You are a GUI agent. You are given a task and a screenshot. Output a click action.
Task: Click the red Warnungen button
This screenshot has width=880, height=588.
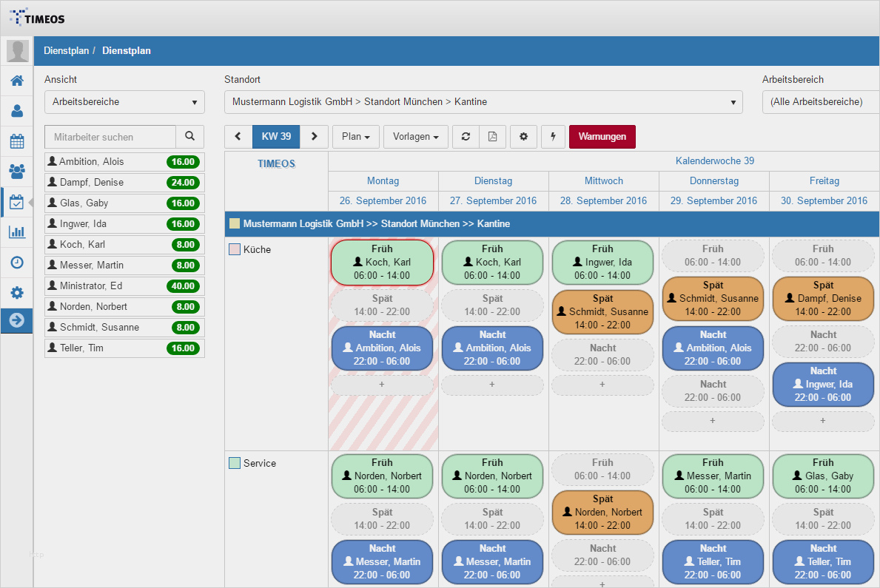pos(602,137)
